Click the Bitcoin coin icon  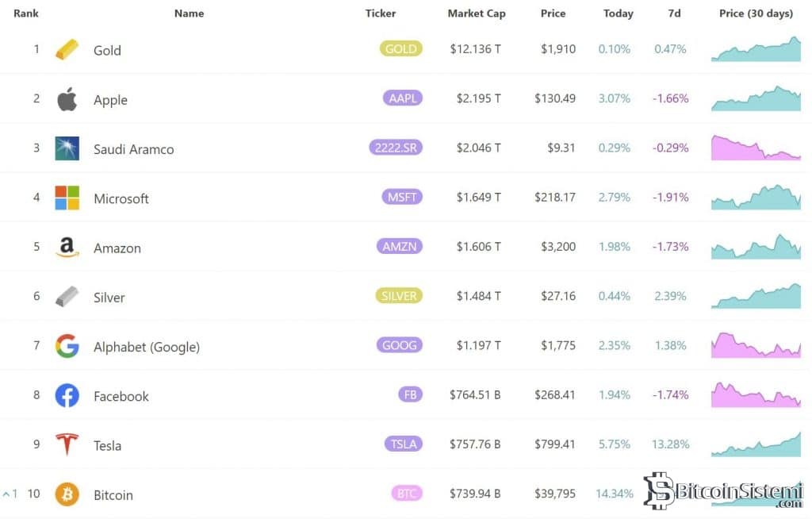coord(67,494)
